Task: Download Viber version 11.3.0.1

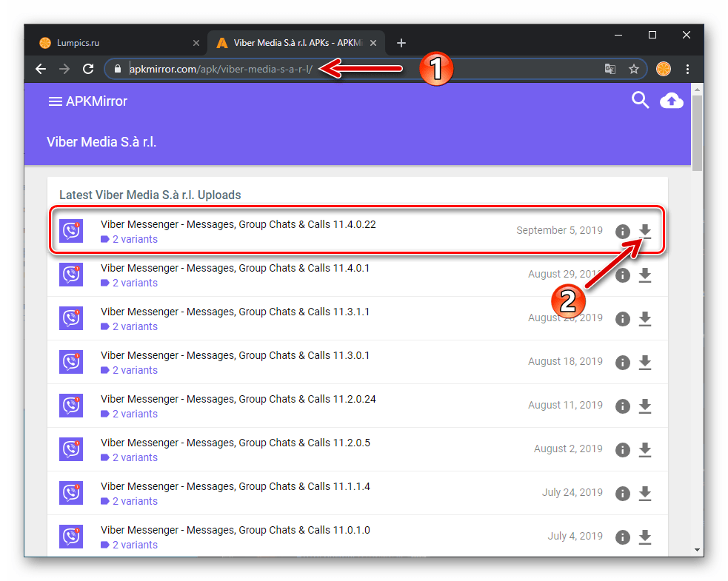Action: pos(645,362)
